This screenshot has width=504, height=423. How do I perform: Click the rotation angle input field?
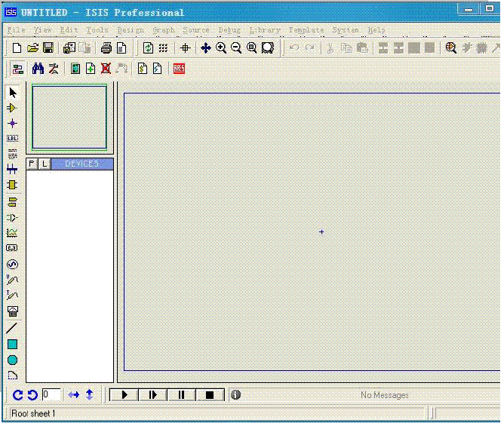click(51, 394)
